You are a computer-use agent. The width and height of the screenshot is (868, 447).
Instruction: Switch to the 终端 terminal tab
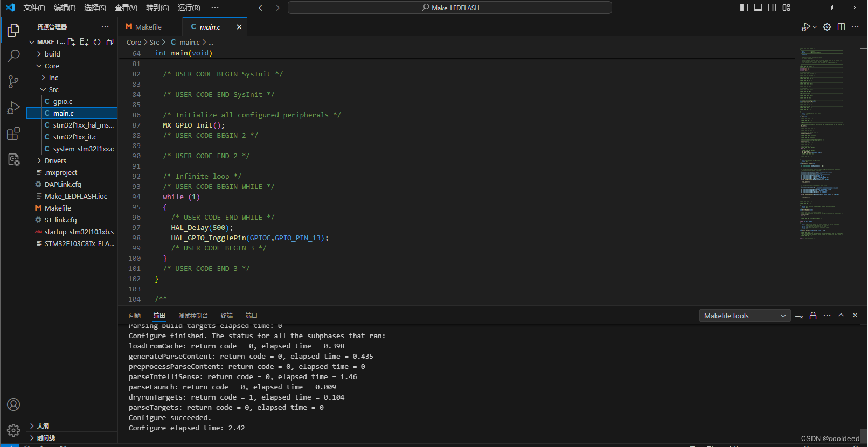point(227,316)
